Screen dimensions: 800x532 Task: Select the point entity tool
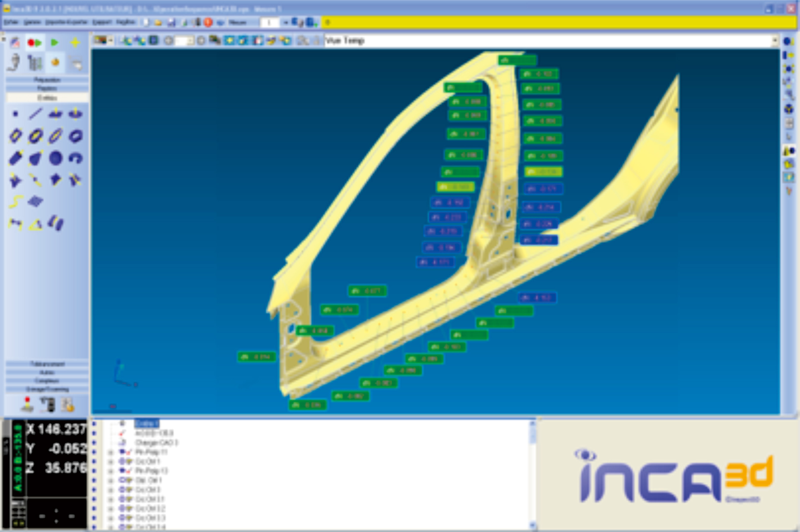pos(15,114)
